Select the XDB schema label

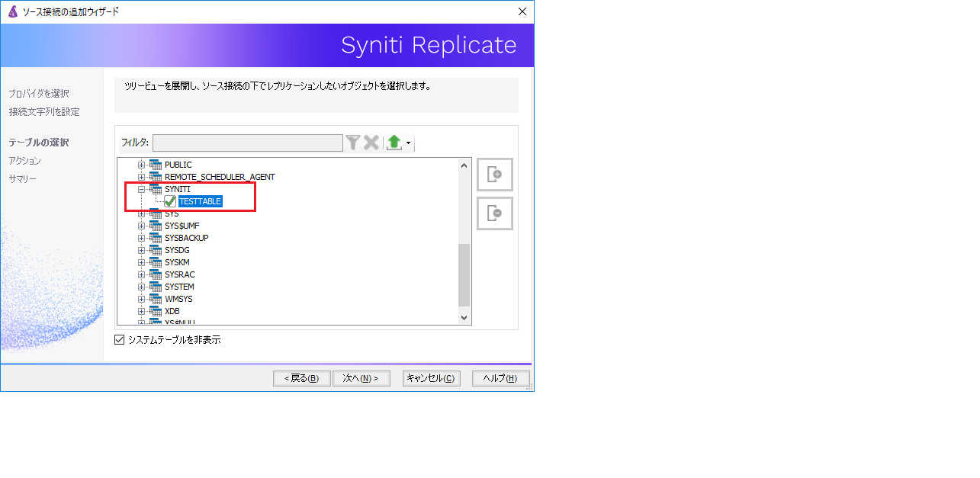(x=172, y=311)
